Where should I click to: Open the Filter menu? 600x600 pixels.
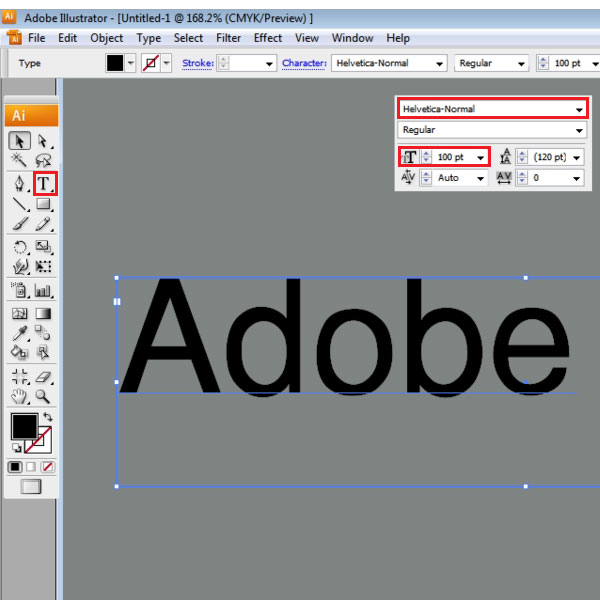228,38
